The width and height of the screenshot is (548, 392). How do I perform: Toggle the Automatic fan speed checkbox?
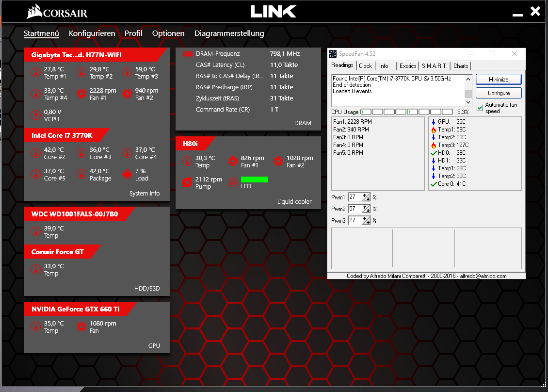[480, 108]
